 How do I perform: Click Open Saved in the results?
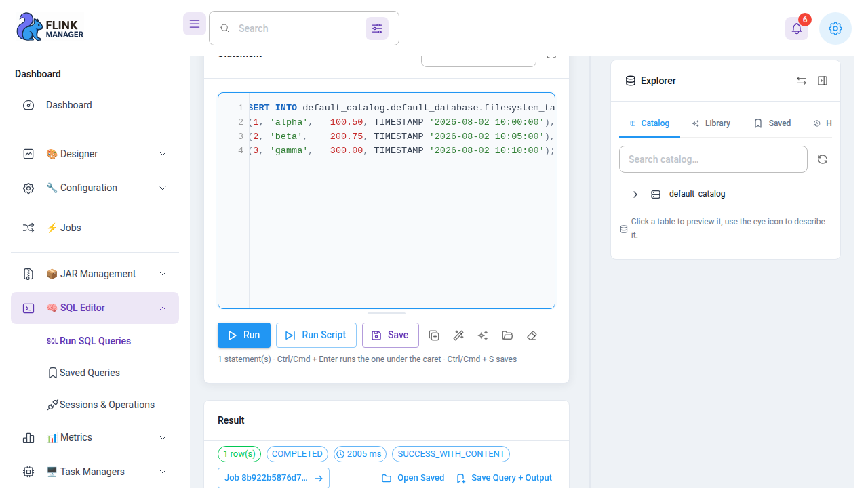coord(413,478)
